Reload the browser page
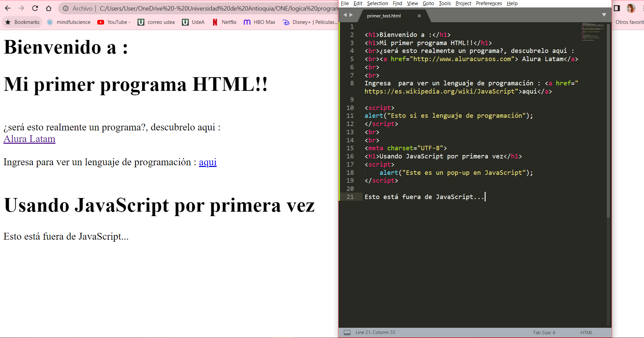 coord(35,8)
